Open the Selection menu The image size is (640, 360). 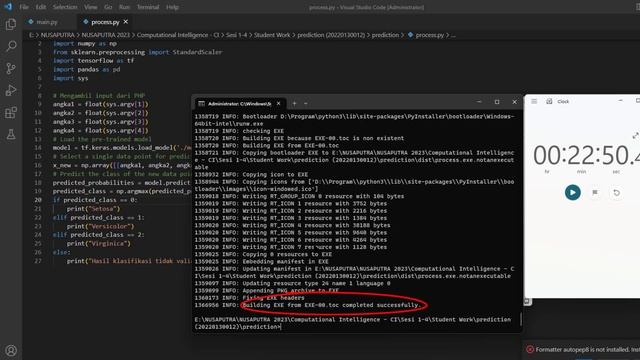coord(65,7)
